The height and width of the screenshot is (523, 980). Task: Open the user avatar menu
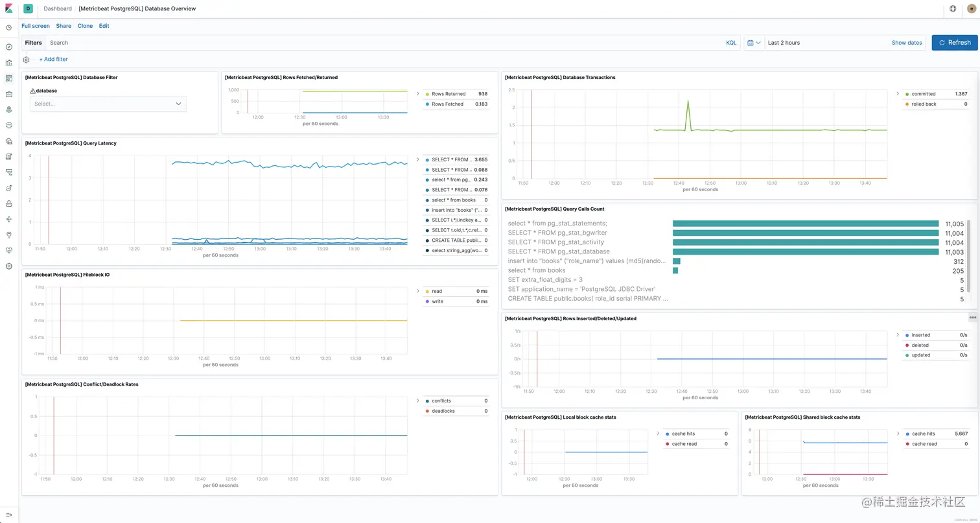(x=971, y=8)
